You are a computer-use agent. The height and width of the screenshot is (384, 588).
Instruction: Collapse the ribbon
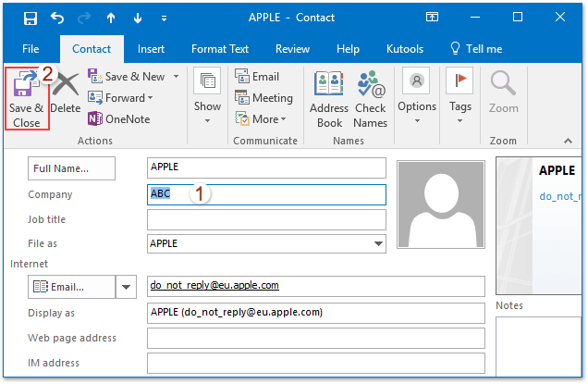[x=568, y=141]
